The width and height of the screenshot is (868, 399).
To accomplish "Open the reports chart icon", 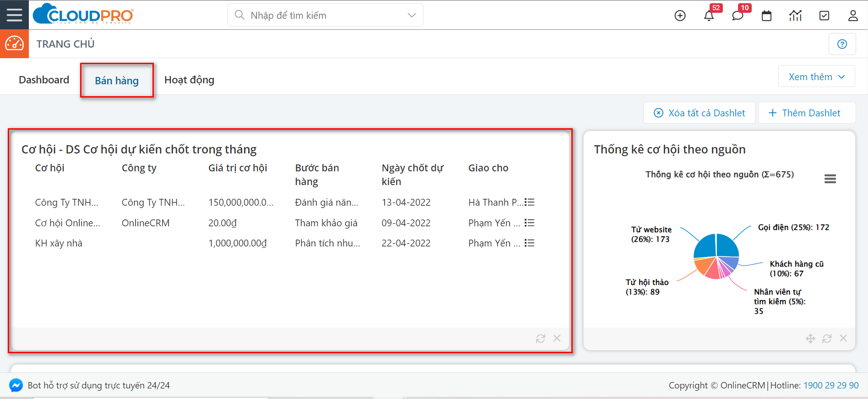I will tap(795, 16).
